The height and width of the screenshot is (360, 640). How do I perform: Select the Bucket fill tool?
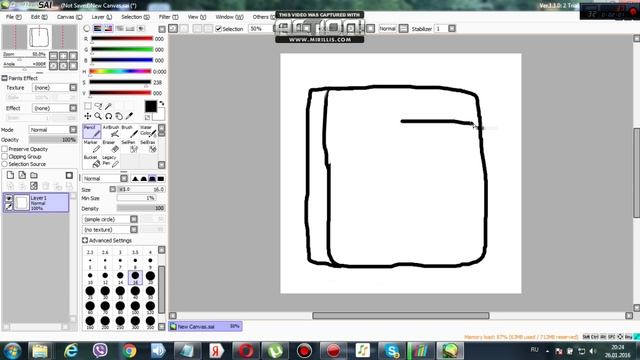coord(91,162)
